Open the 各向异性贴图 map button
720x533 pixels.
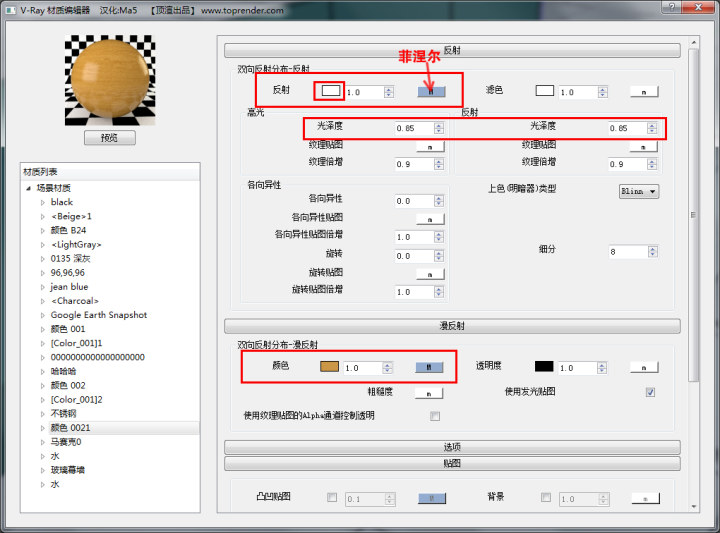430,219
